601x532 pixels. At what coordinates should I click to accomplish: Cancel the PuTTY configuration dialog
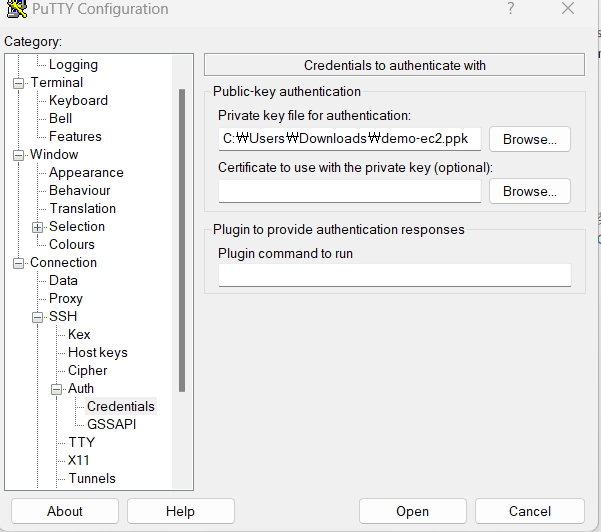pyautogui.click(x=530, y=511)
